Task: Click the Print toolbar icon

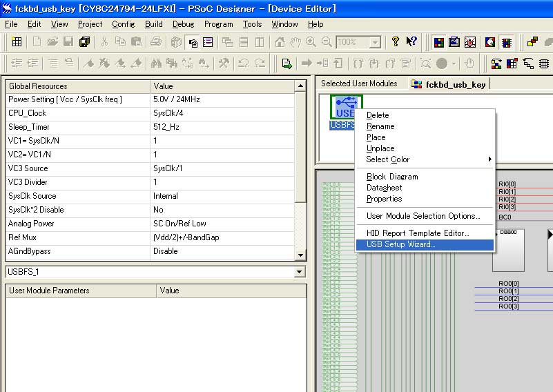Action: [156, 42]
